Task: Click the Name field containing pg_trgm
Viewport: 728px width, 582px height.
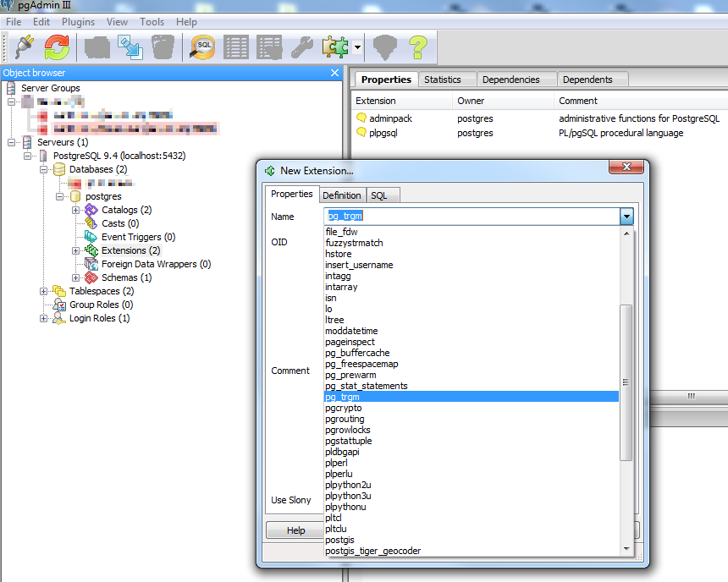Action: (x=472, y=217)
